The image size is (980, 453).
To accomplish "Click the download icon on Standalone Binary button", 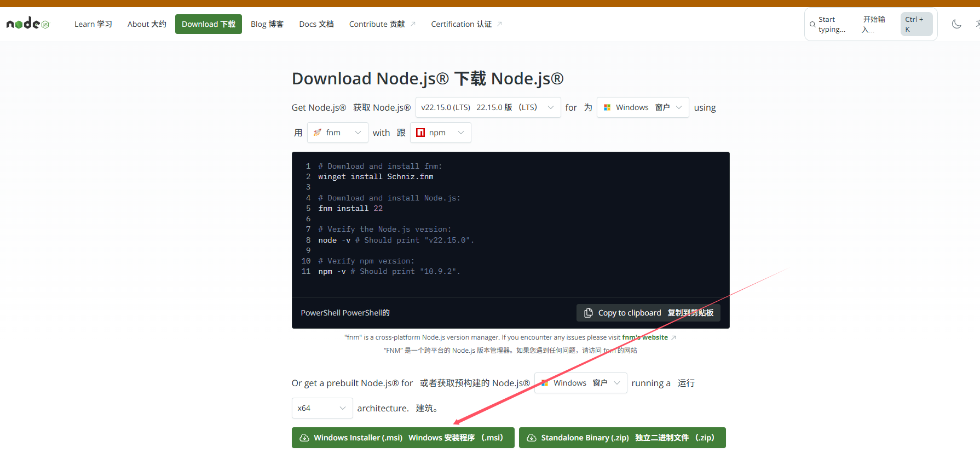I will tap(531, 438).
